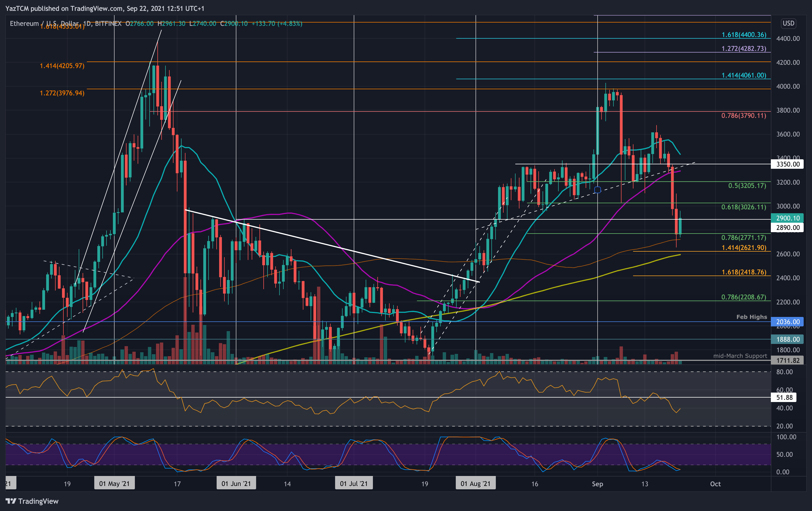Select the 1.414(2621.90) extension label
This screenshot has height=511, width=812.
pyautogui.click(x=744, y=248)
